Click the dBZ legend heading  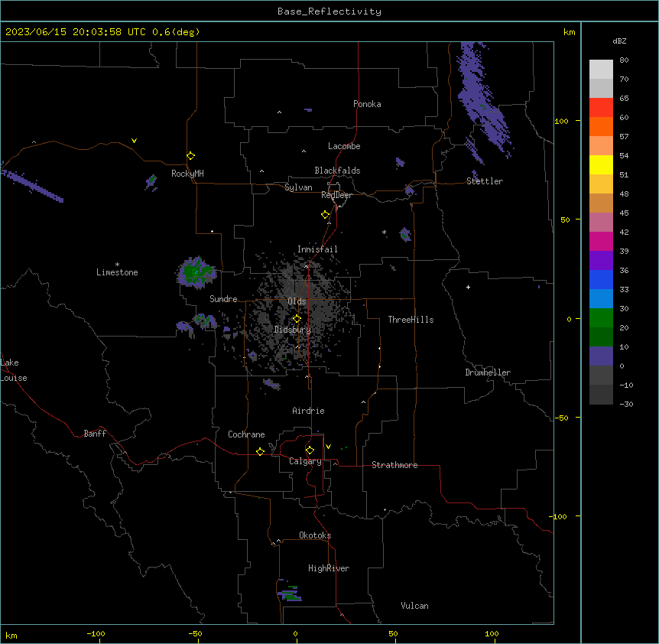coord(619,41)
